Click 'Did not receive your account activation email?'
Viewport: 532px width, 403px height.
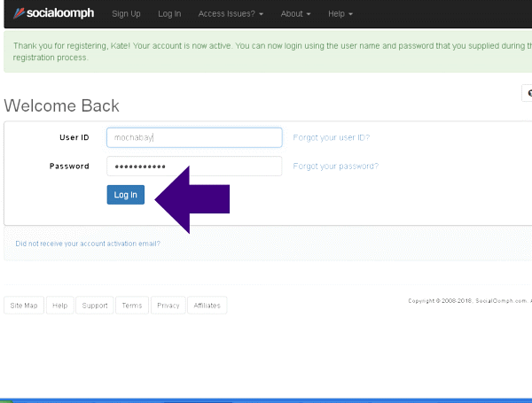(x=88, y=244)
